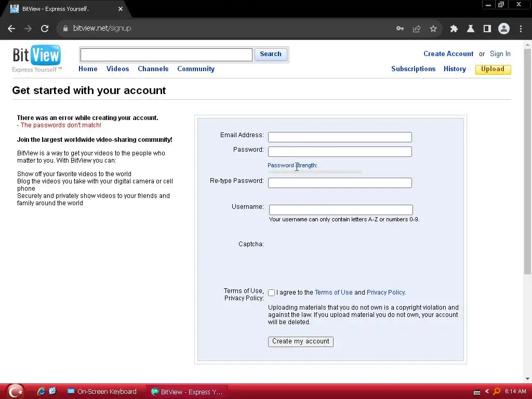Focus the Username field
532x399 pixels.
pyautogui.click(x=341, y=210)
